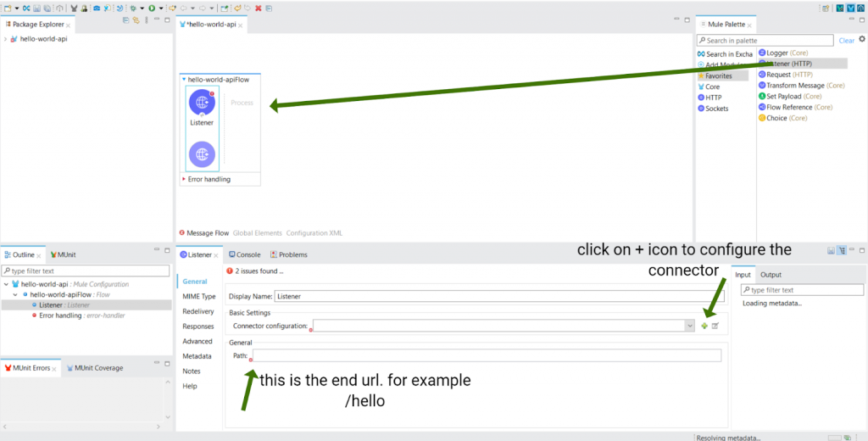Open the Problems tab

pos(288,255)
